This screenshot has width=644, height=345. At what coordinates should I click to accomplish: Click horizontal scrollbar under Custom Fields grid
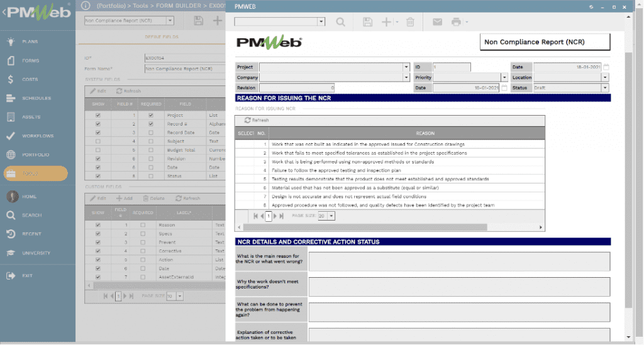[x=159, y=285]
